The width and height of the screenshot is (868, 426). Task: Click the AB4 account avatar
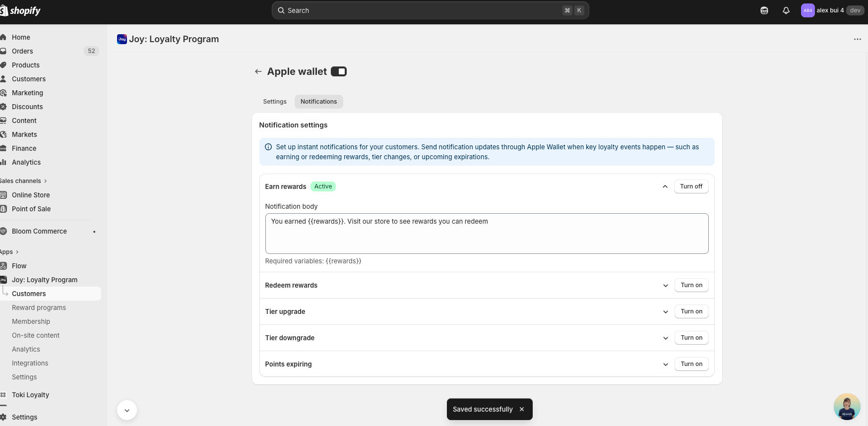coord(807,10)
